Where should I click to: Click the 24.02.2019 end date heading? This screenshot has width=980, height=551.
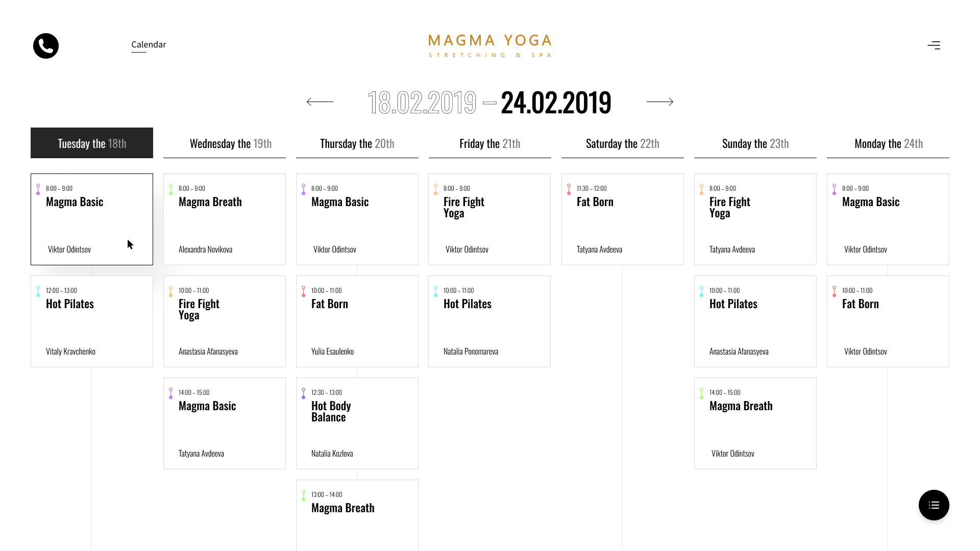(x=556, y=103)
